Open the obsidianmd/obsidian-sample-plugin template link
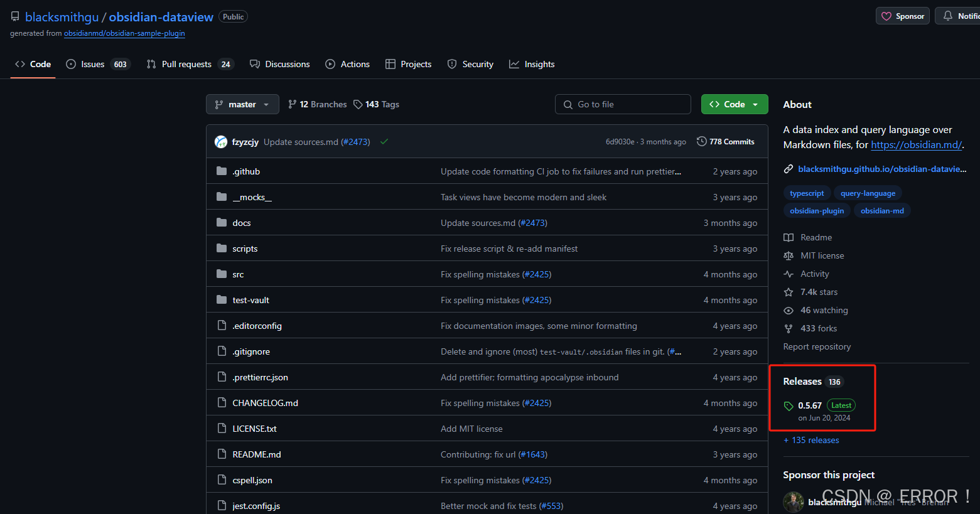 [x=124, y=33]
